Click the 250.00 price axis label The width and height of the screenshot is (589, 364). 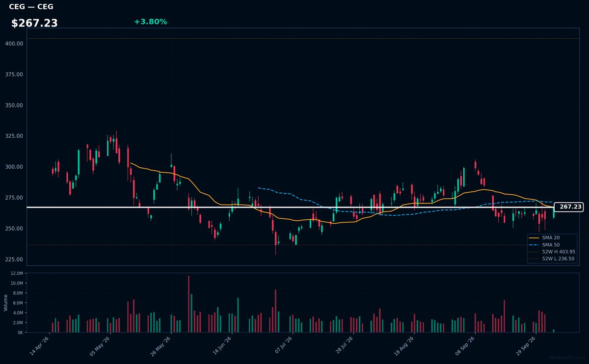[x=15, y=229]
